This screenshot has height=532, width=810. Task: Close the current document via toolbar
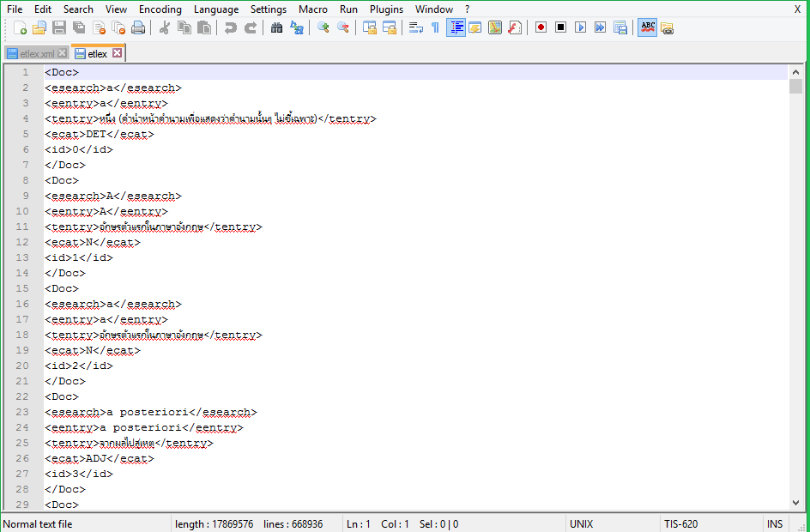99,28
